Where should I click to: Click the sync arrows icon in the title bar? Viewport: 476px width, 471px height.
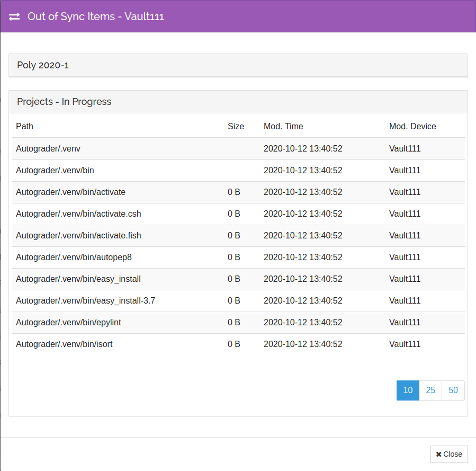[14, 16]
